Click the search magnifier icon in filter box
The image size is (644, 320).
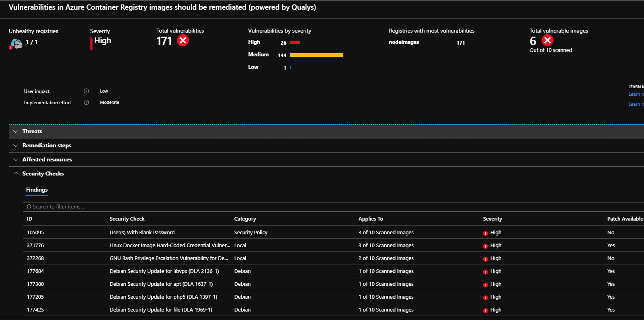pos(28,207)
